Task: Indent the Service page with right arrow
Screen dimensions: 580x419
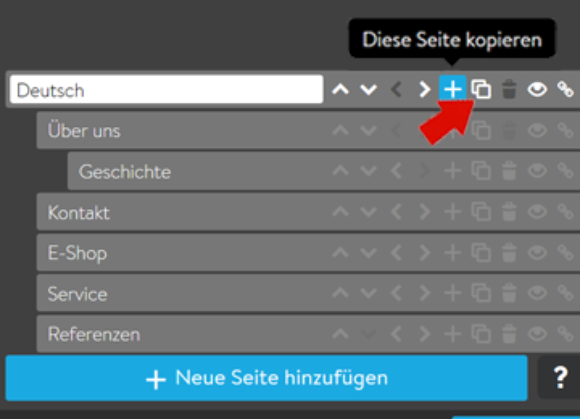Action: [425, 293]
